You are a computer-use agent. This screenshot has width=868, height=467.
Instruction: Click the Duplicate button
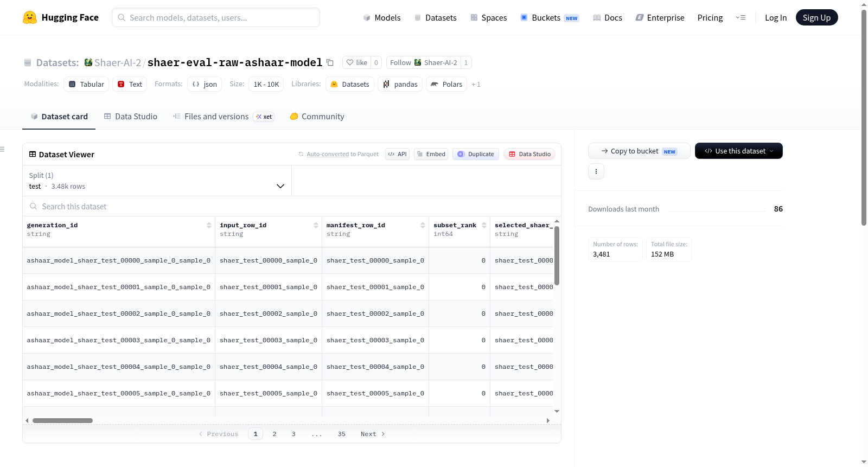(x=476, y=154)
